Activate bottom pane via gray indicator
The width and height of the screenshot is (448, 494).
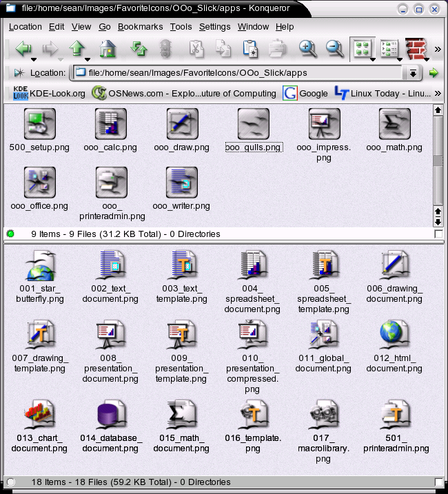click(11, 482)
